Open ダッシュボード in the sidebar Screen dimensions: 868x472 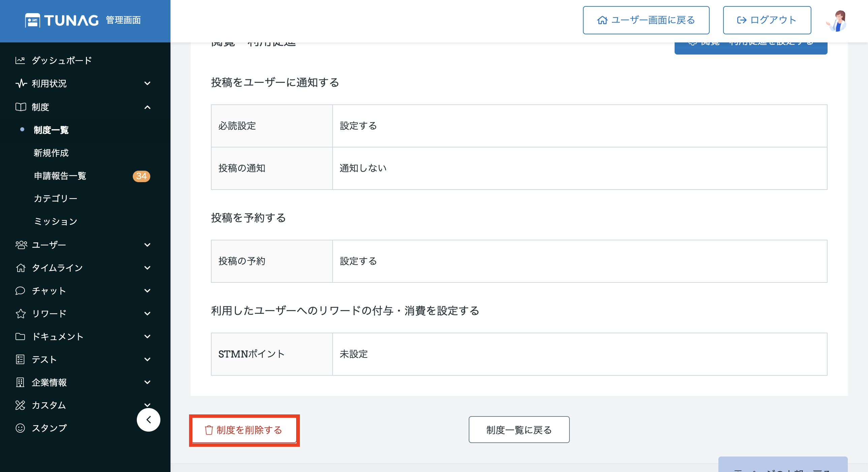click(x=62, y=61)
